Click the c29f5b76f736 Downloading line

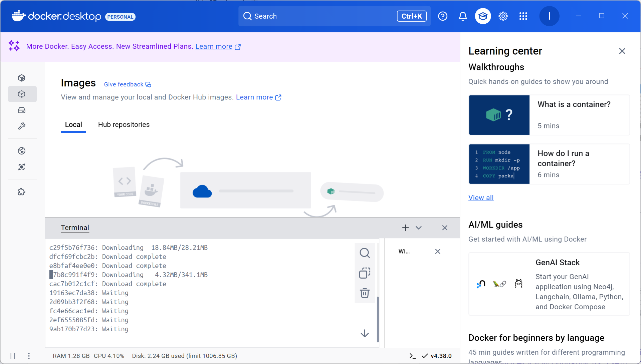(x=129, y=248)
